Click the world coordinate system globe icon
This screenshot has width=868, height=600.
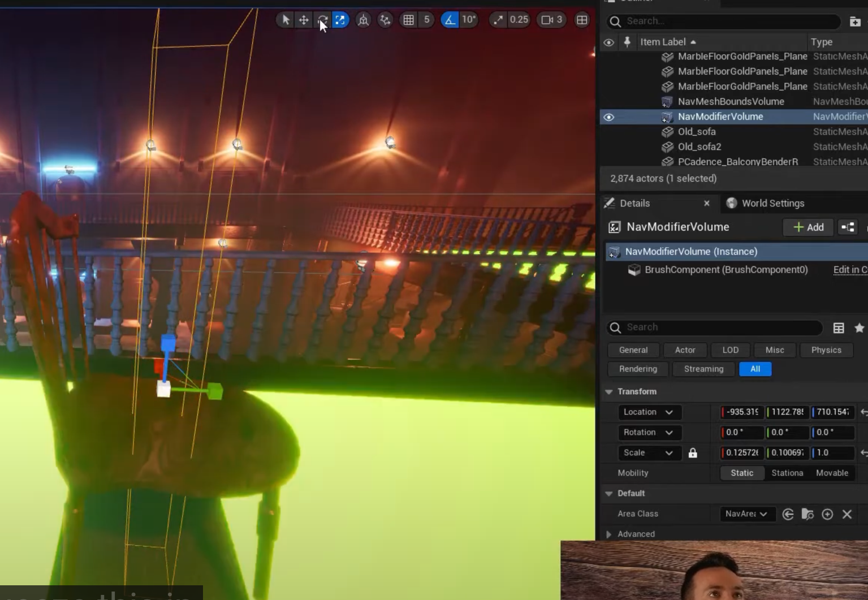click(363, 20)
